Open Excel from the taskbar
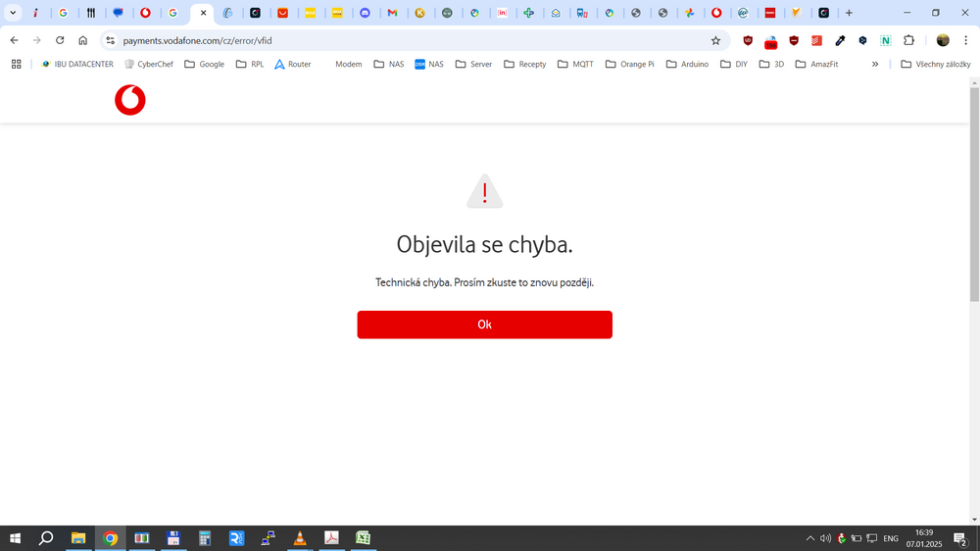This screenshot has height=551, width=980. (x=364, y=538)
